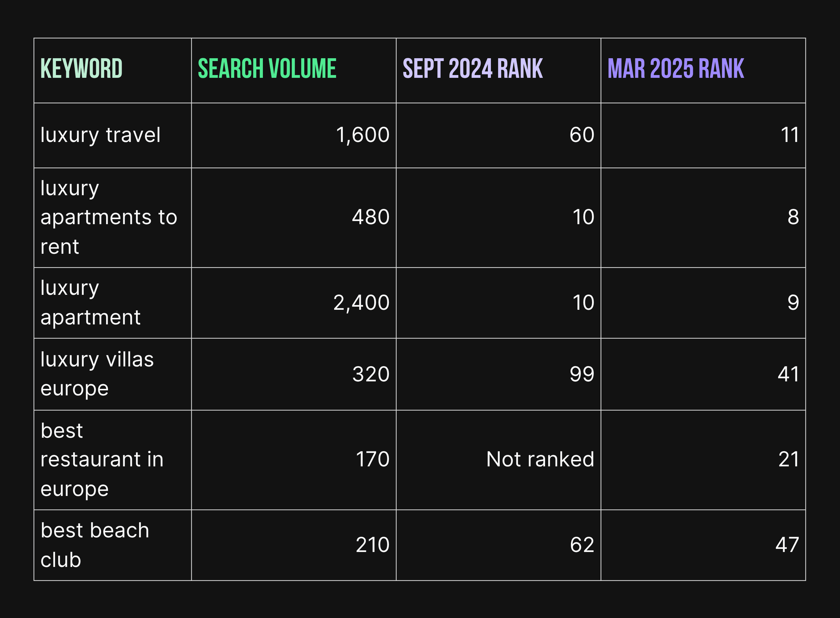
Task: Select the "luxury apartment" keyword cell
Action: [x=90, y=303]
